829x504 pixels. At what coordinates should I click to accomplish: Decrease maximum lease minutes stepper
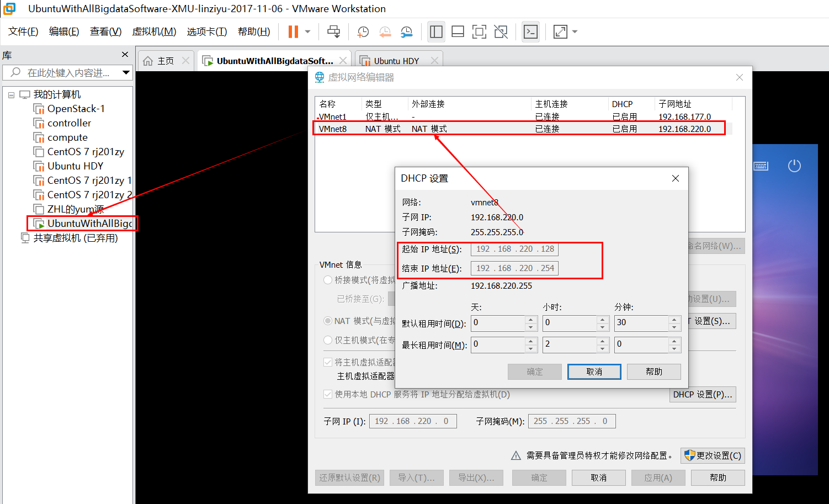[674, 348]
